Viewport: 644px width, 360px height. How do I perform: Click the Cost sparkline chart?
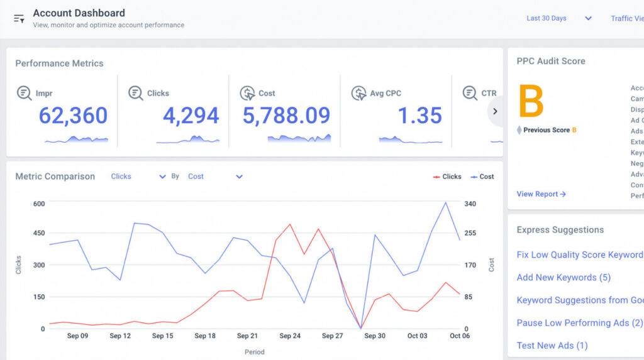coord(299,138)
